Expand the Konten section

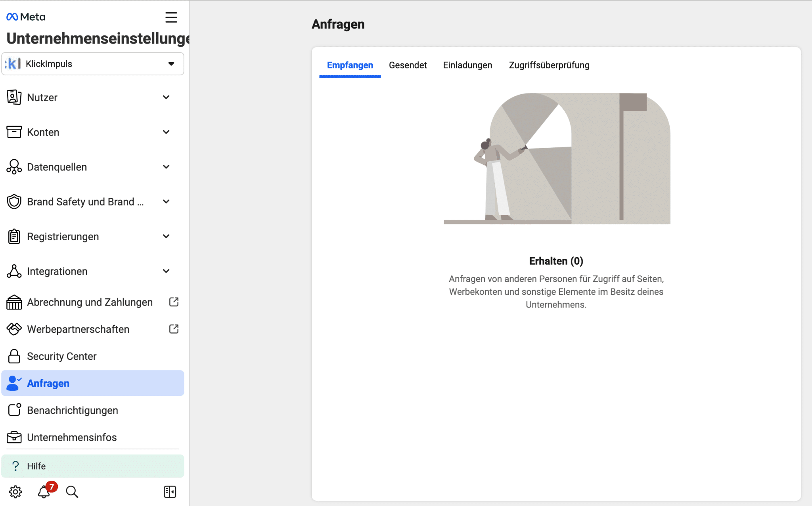pos(167,132)
